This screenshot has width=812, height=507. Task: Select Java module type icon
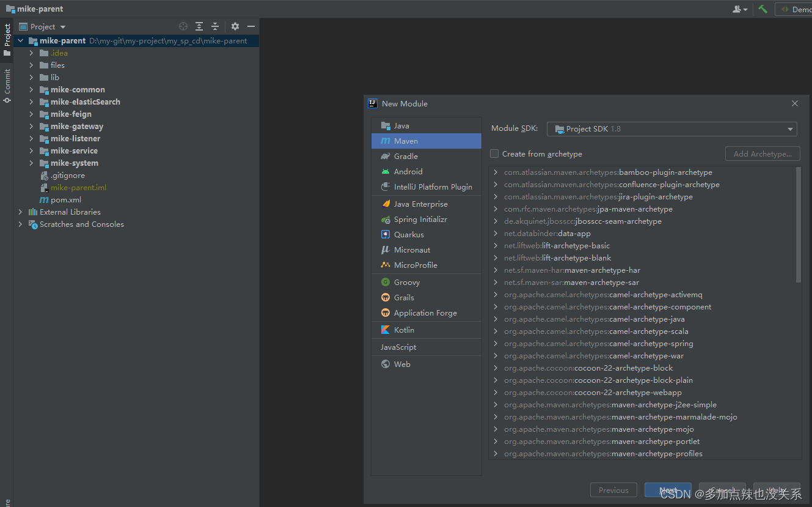pyautogui.click(x=386, y=125)
